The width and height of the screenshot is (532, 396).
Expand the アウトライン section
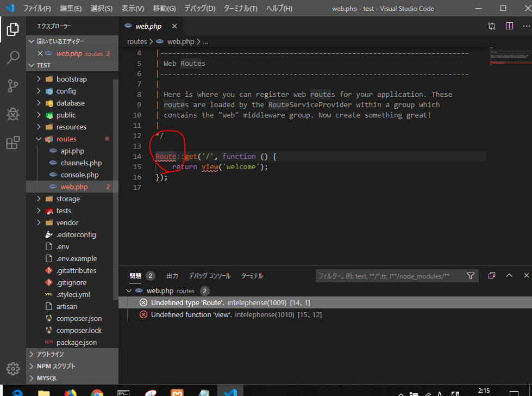pyautogui.click(x=72, y=354)
